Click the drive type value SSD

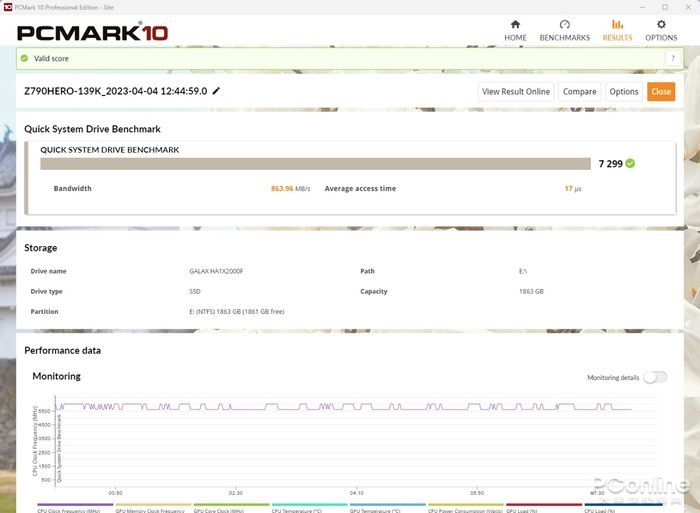coord(195,291)
